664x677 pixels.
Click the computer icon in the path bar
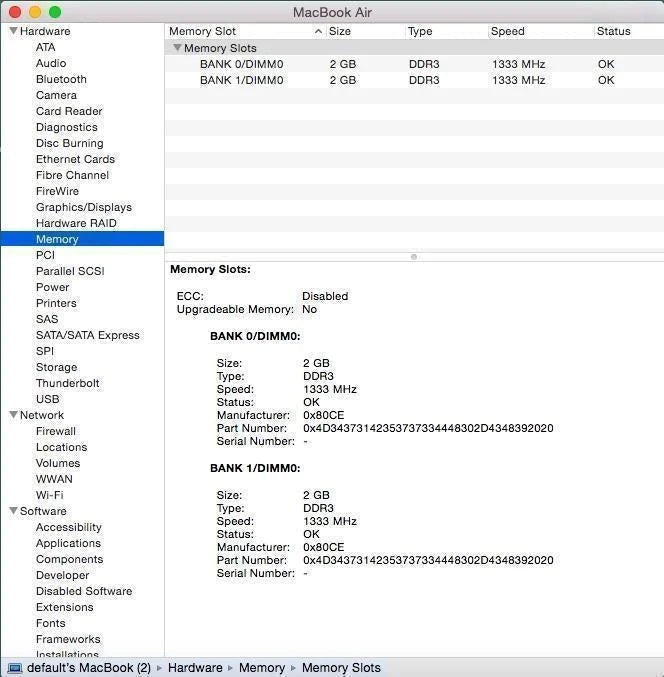tap(14, 668)
